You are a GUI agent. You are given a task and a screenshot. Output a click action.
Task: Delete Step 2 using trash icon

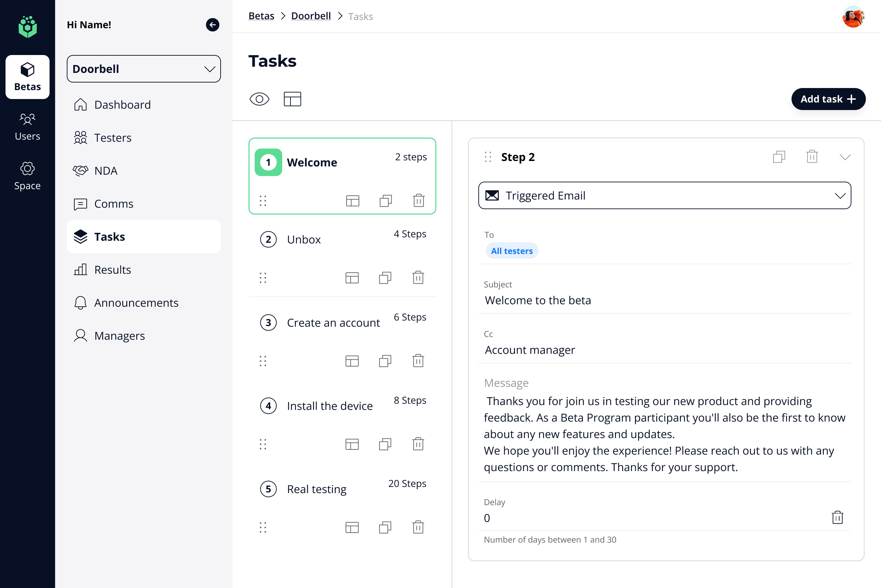tap(812, 157)
